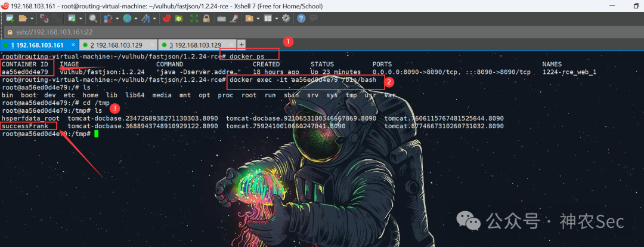Expand the globe Encoding dropdown arrow

point(136,18)
